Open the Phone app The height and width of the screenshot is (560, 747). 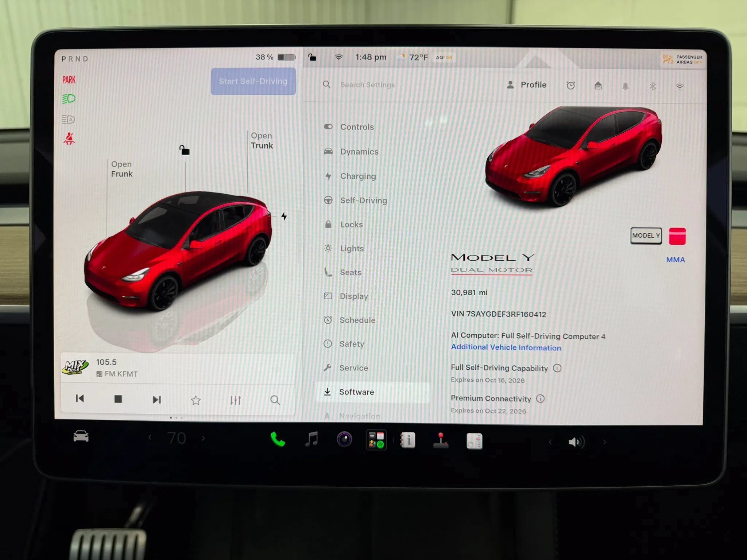(278, 439)
